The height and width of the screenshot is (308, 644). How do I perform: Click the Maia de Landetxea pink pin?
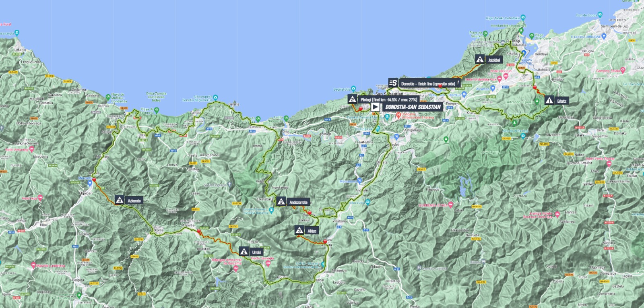click(x=33, y=266)
